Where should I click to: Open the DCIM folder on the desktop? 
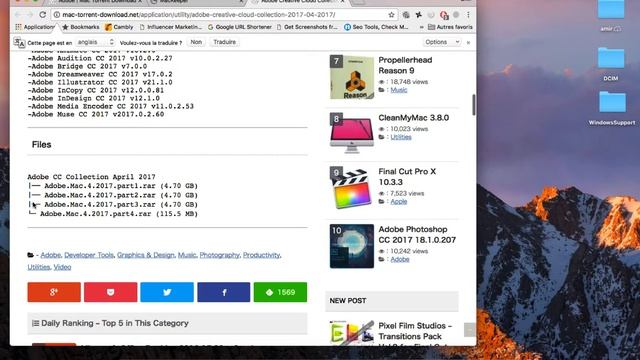(x=611, y=64)
